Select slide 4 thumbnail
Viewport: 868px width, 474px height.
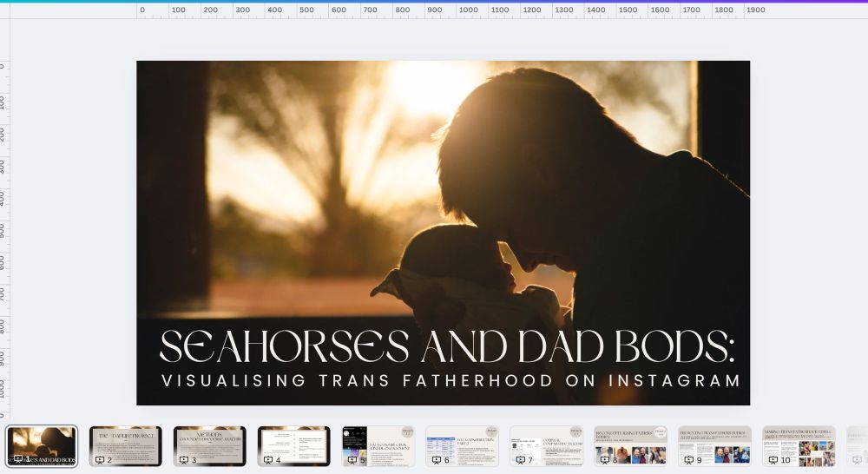pos(294,446)
